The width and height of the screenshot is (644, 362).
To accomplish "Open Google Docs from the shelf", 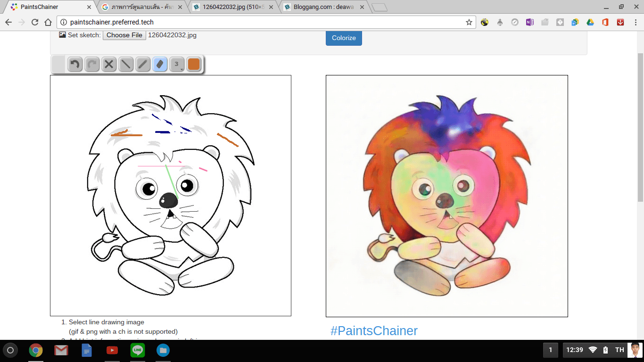I will [x=87, y=350].
